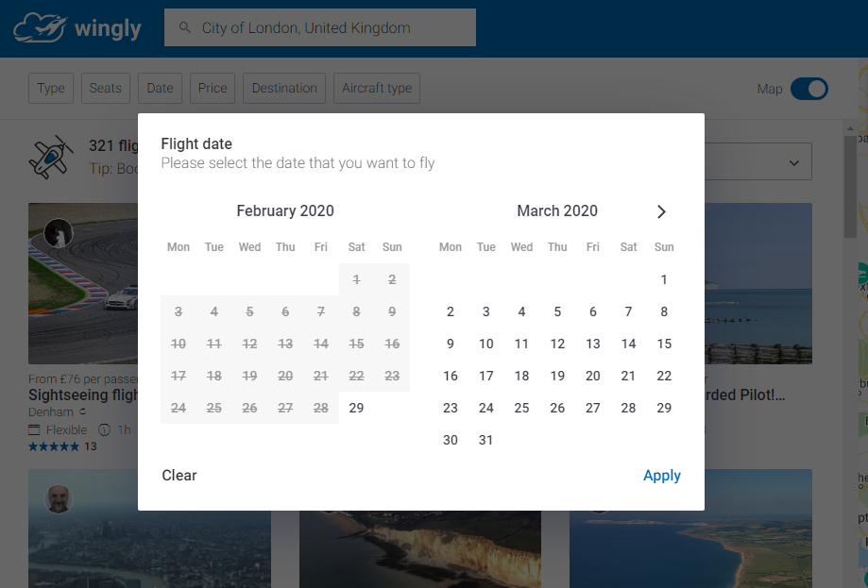Open the Aircraft type filter
Screen dimensions: 868x588
coord(377,88)
